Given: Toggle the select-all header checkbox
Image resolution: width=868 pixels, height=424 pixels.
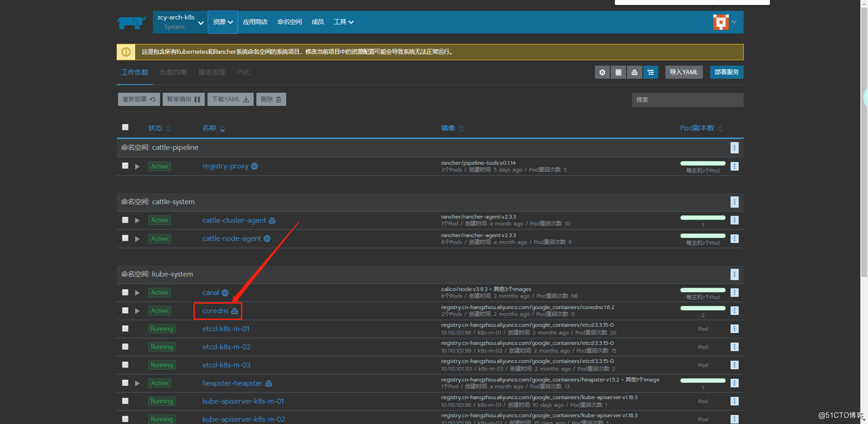Looking at the screenshot, I should 125,127.
